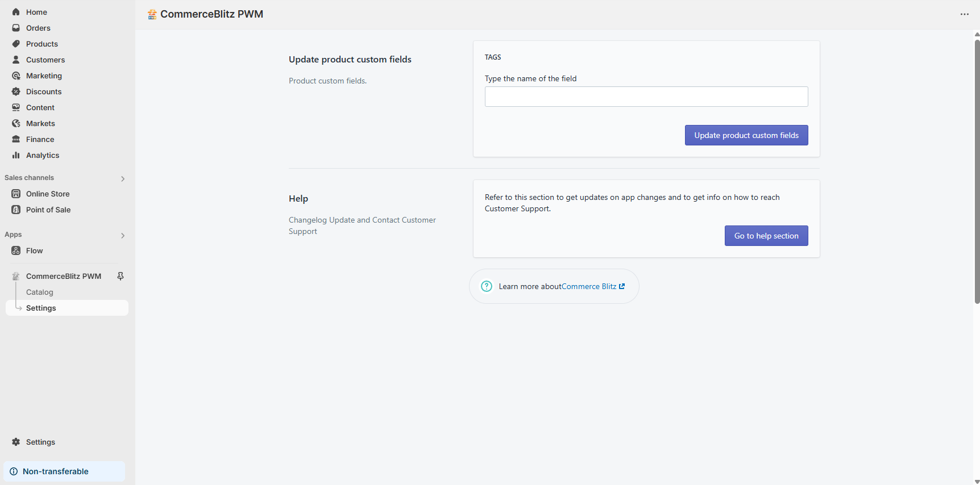Click the Settings gear icon
The width and height of the screenshot is (980, 485).
pyautogui.click(x=16, y=442)
